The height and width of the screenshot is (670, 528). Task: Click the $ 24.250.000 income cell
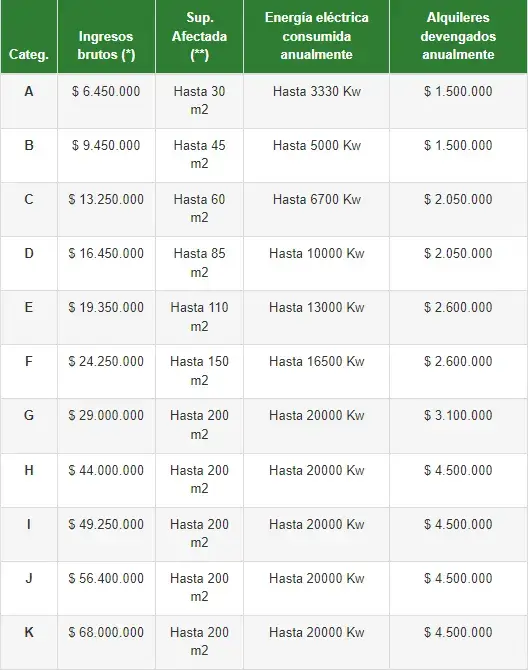tap(106, 361)
